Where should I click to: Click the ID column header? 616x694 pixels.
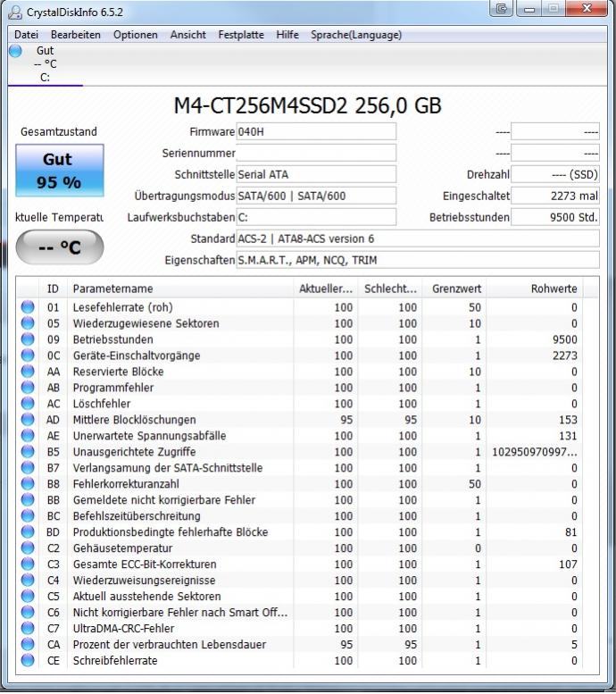(53, 288)
